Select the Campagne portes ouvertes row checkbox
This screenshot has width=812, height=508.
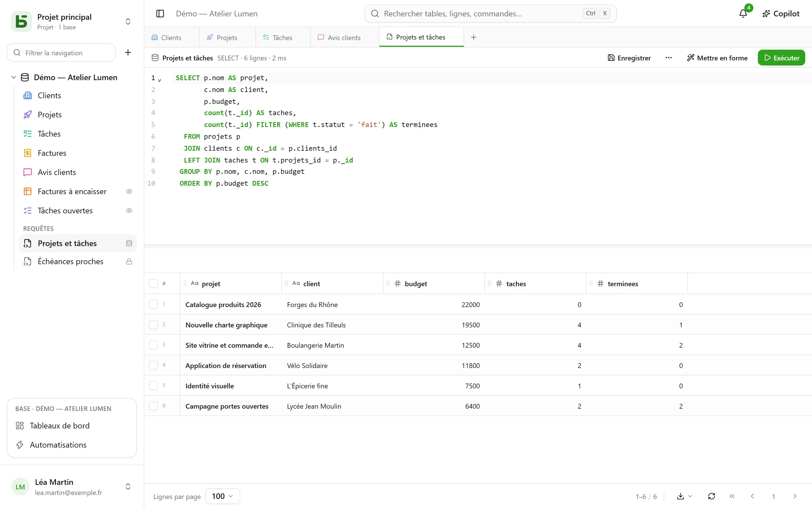tap(153, 406)
